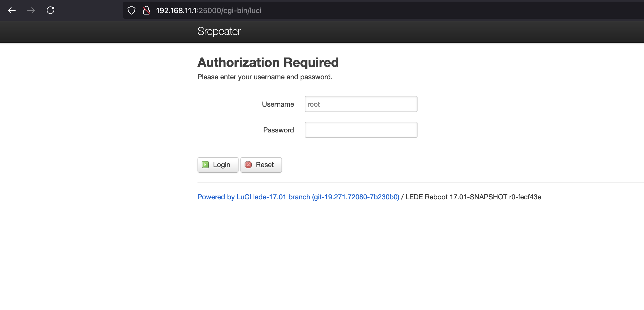
Task: Focus the address bar URL text
Action: tap(208, 10)
